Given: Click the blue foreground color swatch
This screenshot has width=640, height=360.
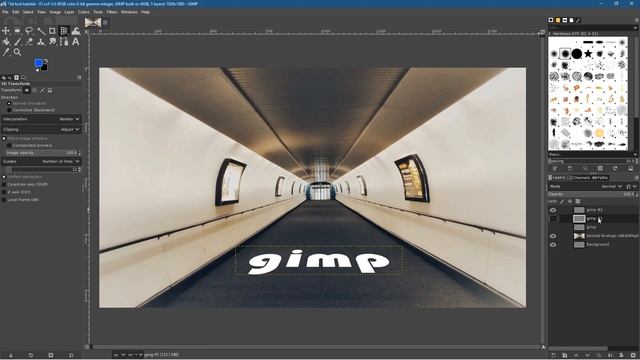Looking at the screenshot, I should [x=38, y=63].
